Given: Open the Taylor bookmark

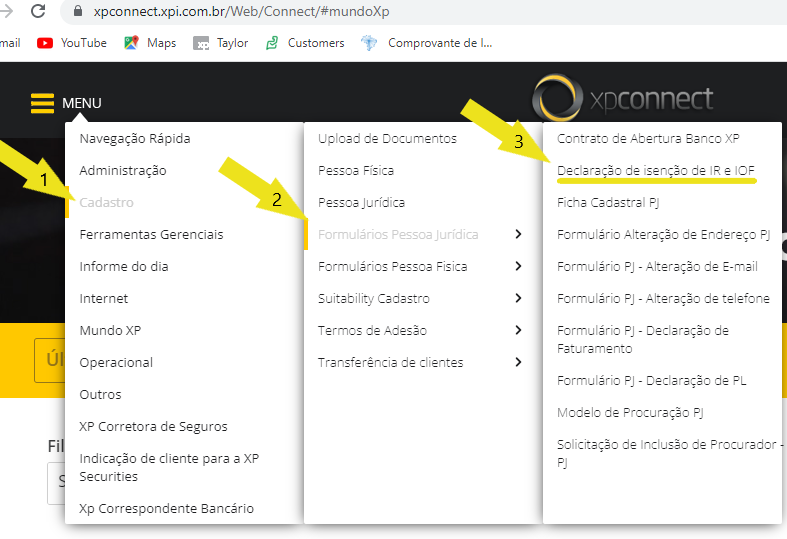Looking at the screenshot, I should 220,43.
